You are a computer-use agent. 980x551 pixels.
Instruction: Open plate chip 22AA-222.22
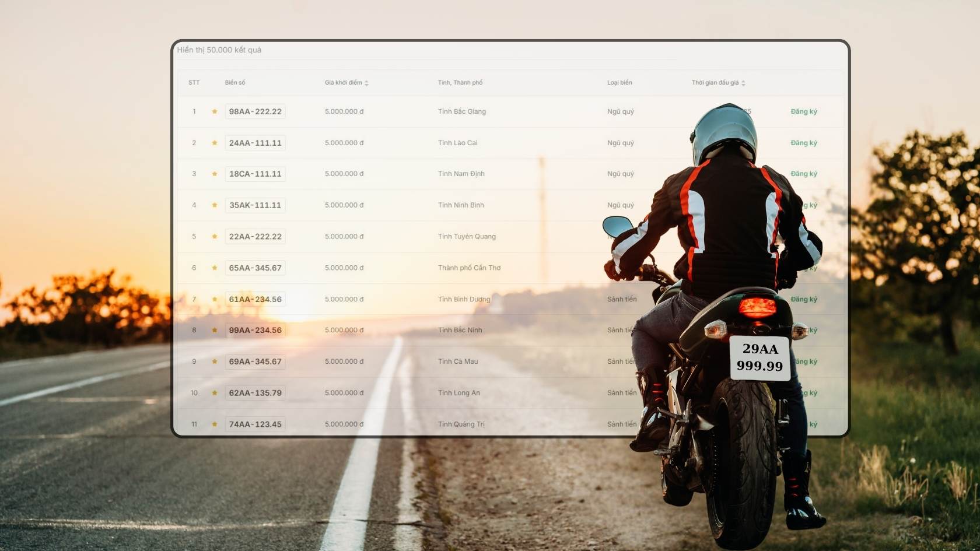(x=255, y=236)
